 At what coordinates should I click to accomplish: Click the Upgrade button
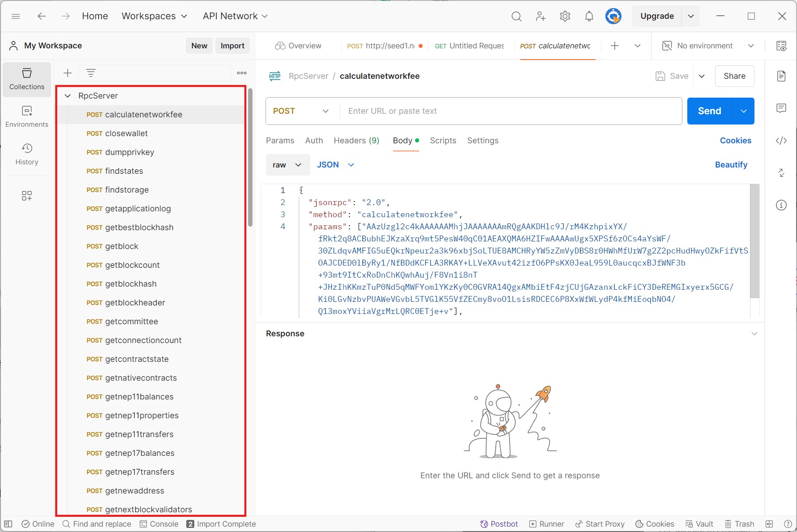657,16
